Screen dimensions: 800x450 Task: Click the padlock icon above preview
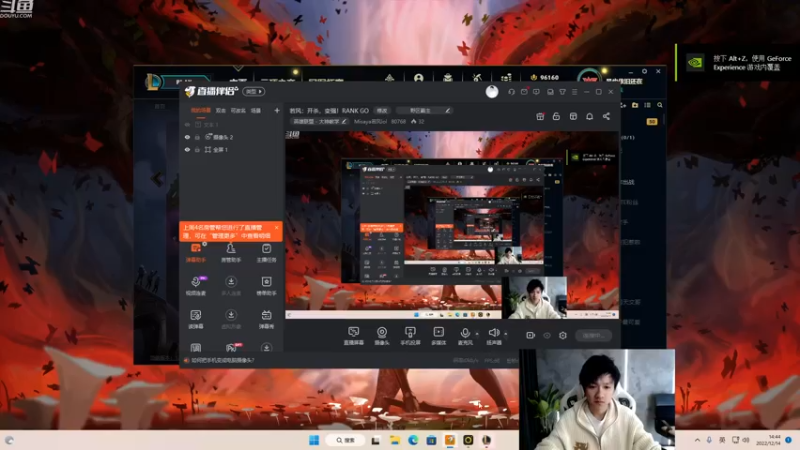pyautogui.click(x=556, y=116)
